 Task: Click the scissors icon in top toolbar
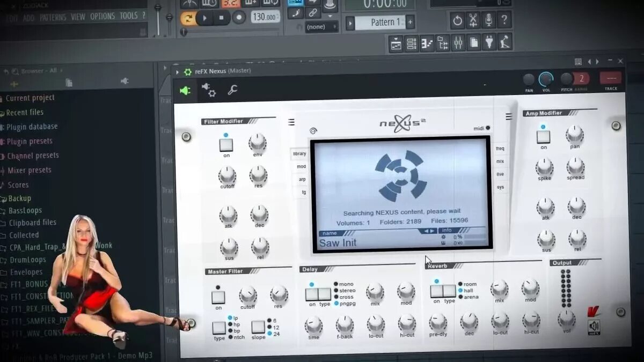(x=473, y=21)
